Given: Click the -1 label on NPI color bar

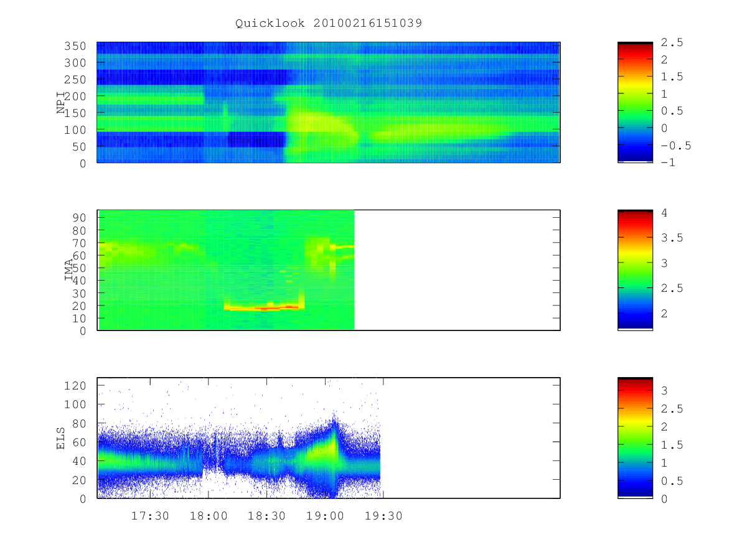Looking at the screenshot, I should (669, 162).
